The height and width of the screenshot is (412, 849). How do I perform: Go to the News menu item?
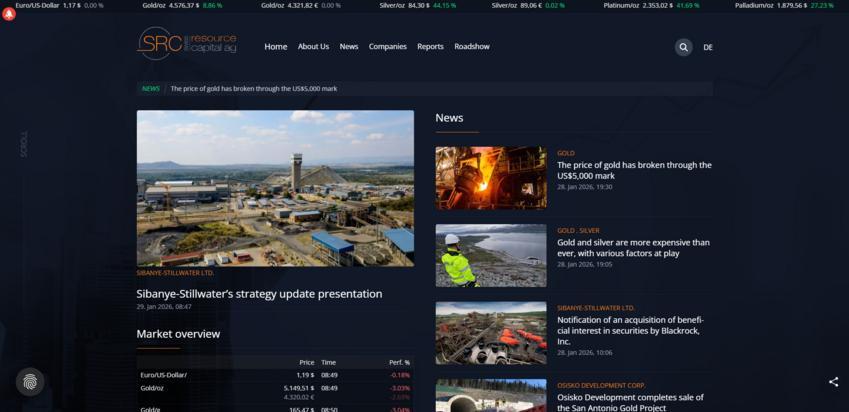348,47
